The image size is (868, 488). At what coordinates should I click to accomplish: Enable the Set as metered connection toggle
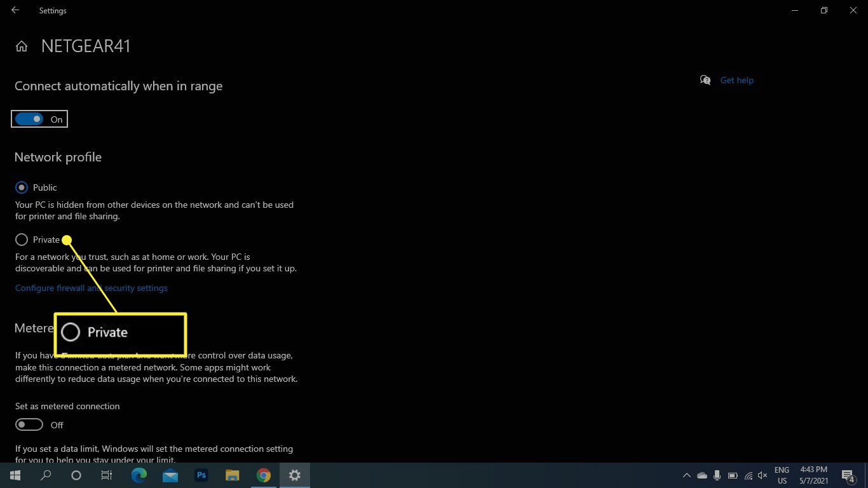pyautogui.click(x=29, y=424)
